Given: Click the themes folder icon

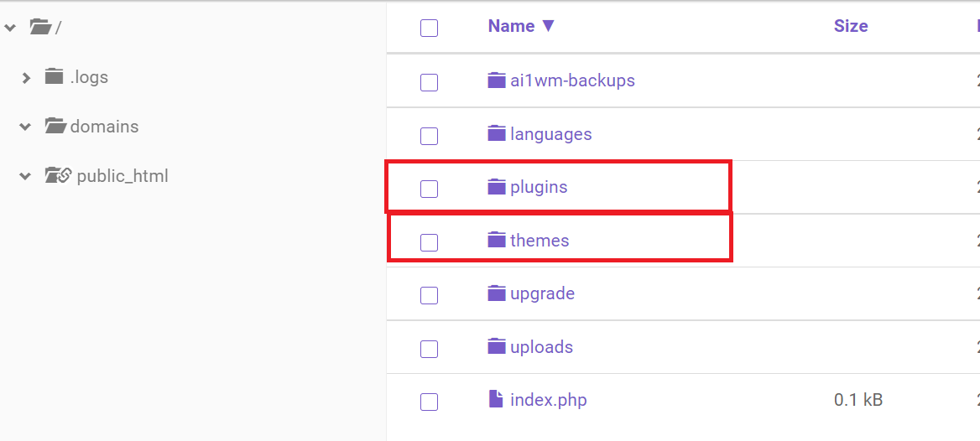Looking at the screenshot, I should 497,241.
